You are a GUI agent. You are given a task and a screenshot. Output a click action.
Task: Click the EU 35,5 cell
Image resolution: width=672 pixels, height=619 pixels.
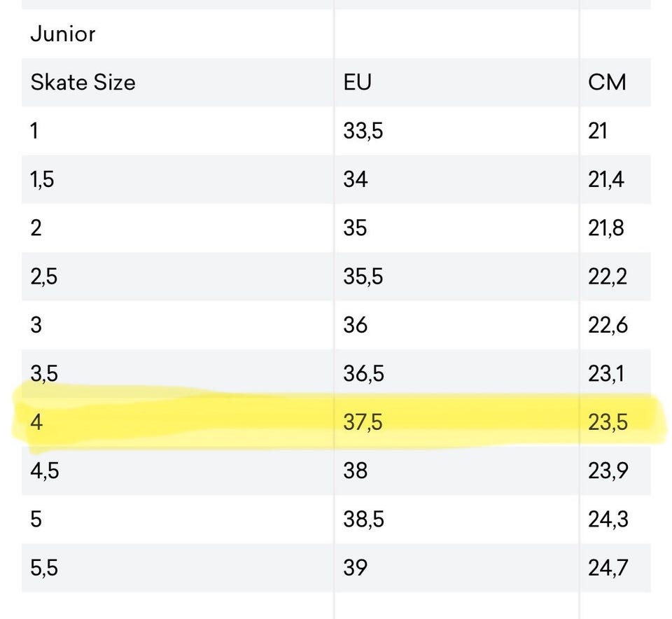pos(363,277)
